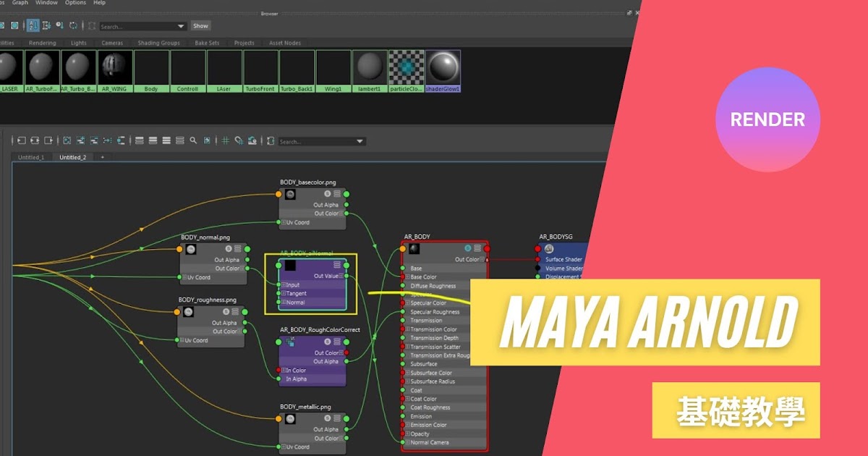Click the icon left of graph search field
The width and height of the screenshot is (868, 456).
click(x=271, y=140)
